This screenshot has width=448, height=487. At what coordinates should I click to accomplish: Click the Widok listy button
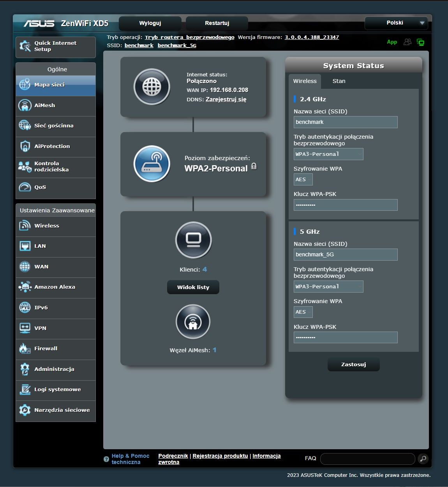point(193,287)
